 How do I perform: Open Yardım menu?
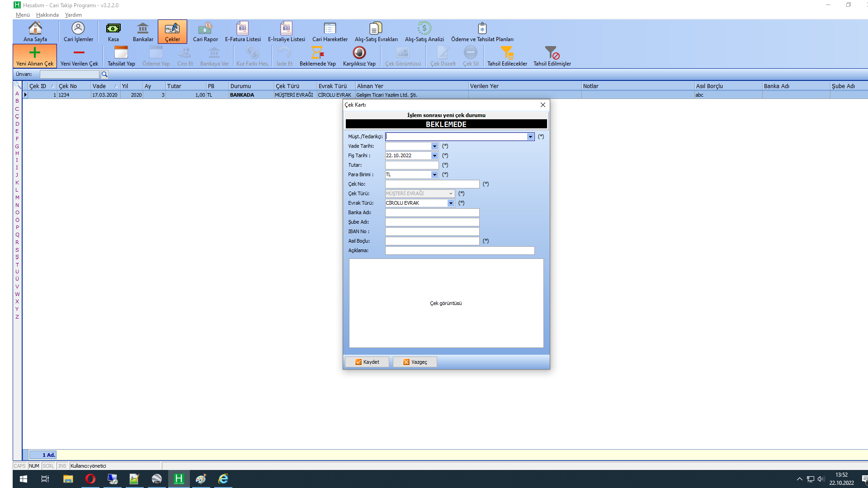[x=73, y=15]
